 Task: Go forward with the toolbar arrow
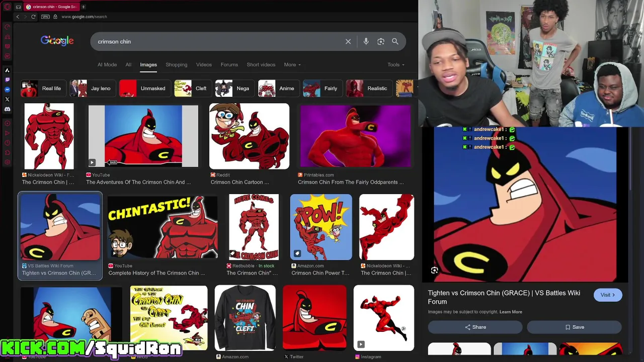25,17
